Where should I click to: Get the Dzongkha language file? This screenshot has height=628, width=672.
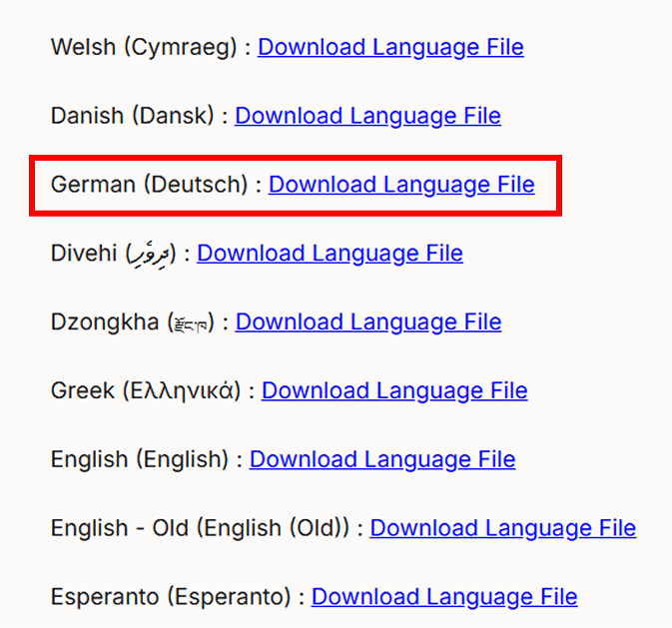click(368, 322)
